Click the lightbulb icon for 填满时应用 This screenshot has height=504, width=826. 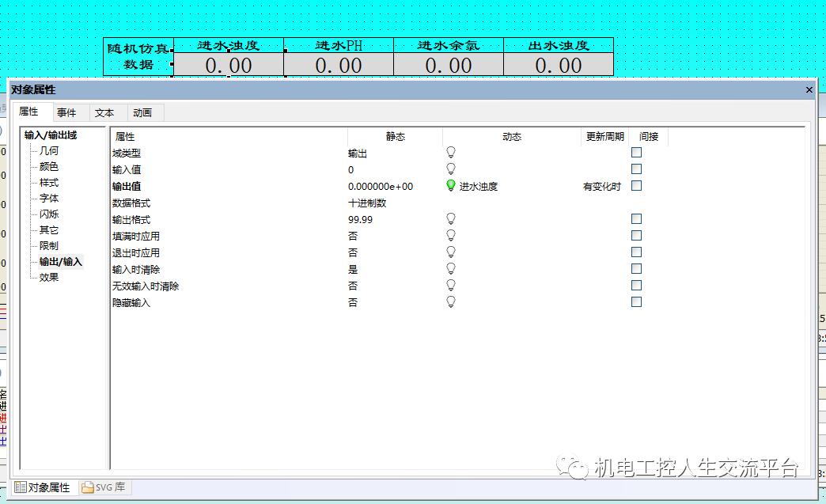coord(450,235)
